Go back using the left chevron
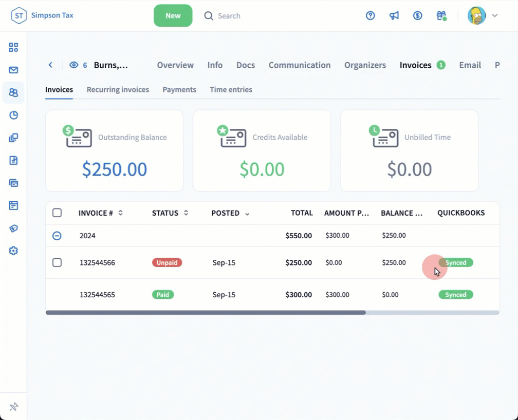The height and width of the screenshot is (420, 518). click(50, 65)
